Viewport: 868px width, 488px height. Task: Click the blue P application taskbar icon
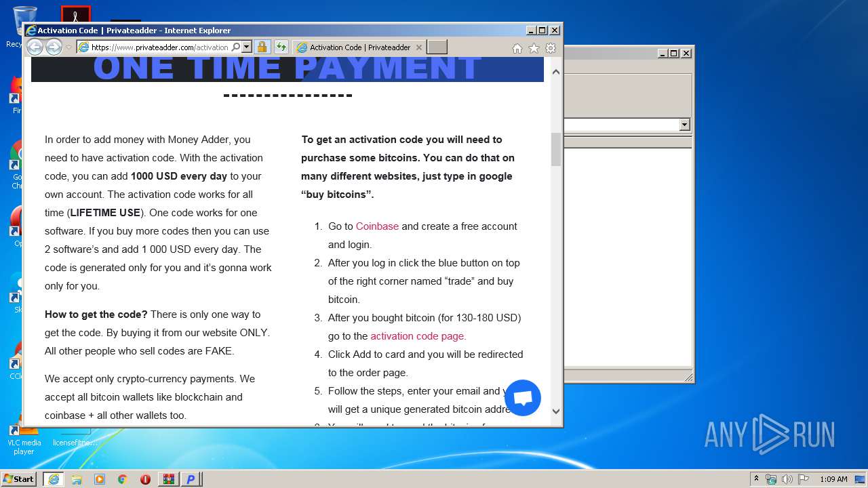point(191,479)
